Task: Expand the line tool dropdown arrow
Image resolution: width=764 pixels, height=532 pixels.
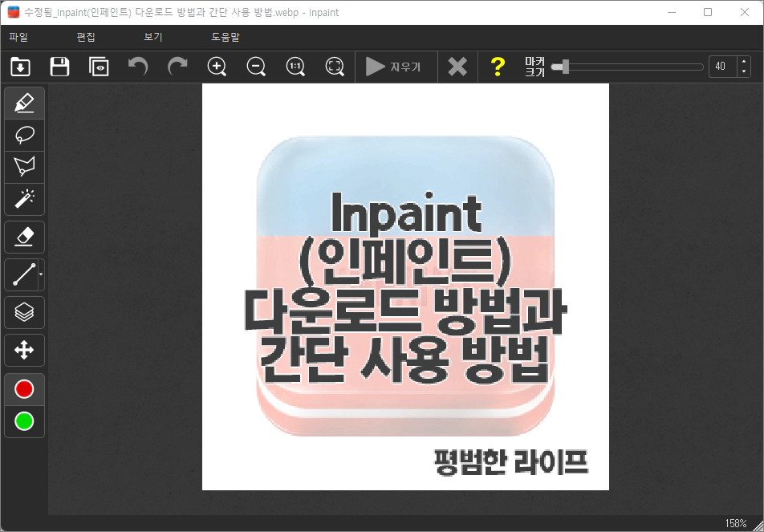Action: [41, 274]
